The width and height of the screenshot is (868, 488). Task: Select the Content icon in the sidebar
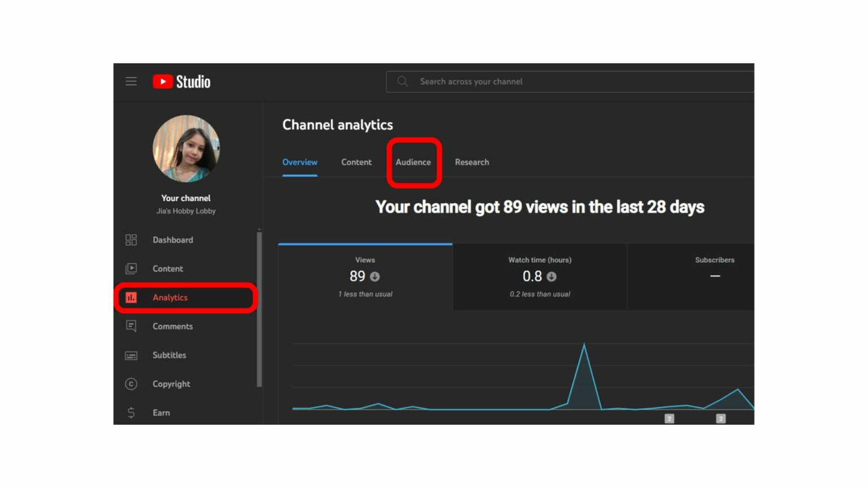131,268
